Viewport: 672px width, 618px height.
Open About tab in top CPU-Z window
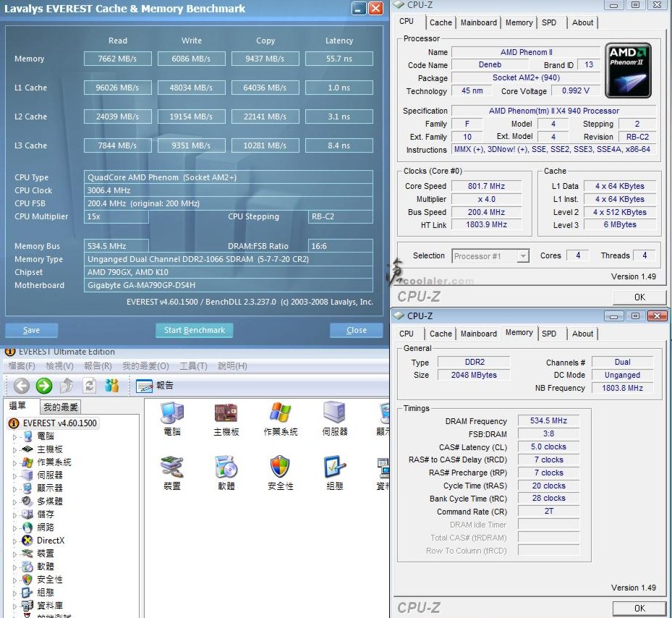pyautogui.click(x=582, y=22)
